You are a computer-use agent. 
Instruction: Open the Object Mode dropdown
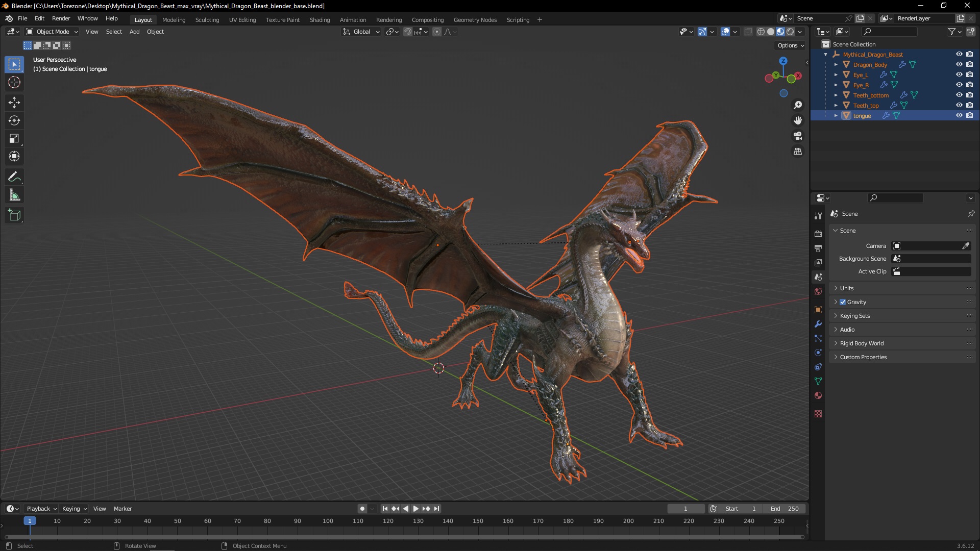click(x=52, y=32)
